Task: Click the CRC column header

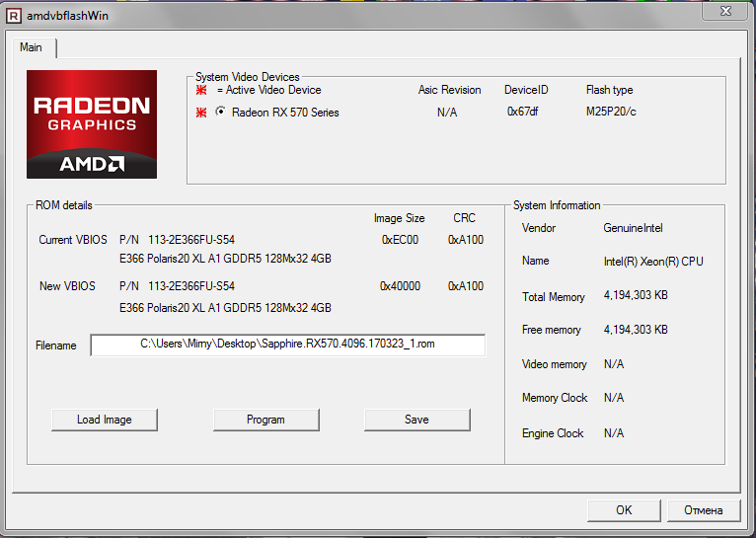Action: [x=464, y=218]
